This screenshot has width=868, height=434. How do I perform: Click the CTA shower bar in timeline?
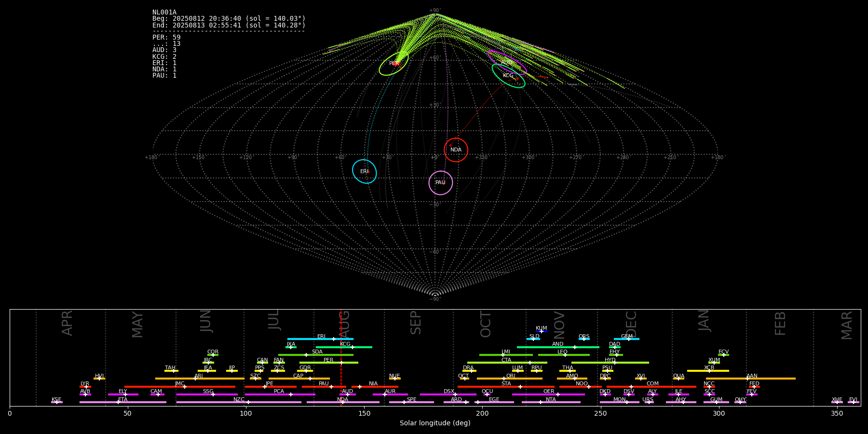(x=507, y=363)
